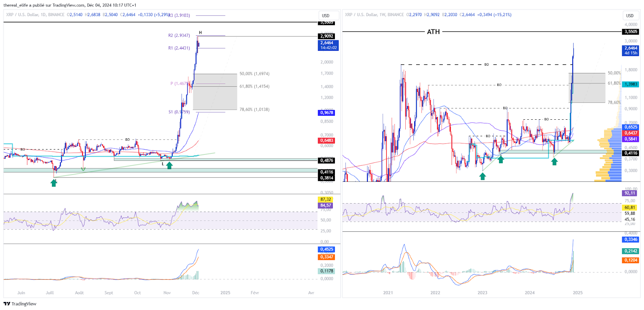Click the green up arrow above 2023 on weekly chart
Image resolution: width=644 pixels, height=310 pixels.
(483, 176)
